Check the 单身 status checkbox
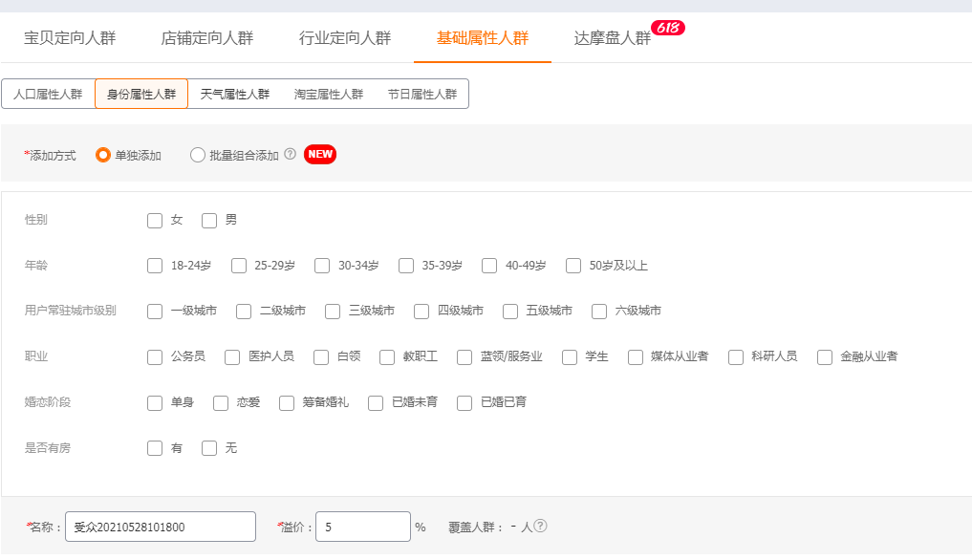This screenshot has width=972, height=560. tap(155, 403)
